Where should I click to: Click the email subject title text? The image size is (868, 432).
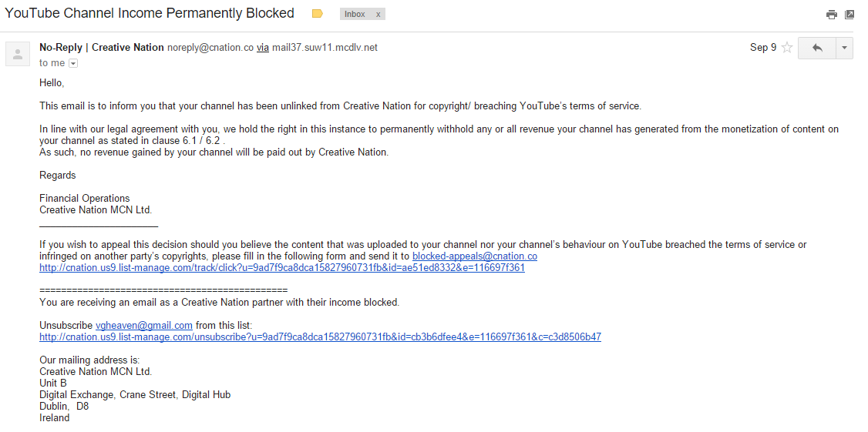[x=150, y=13]
